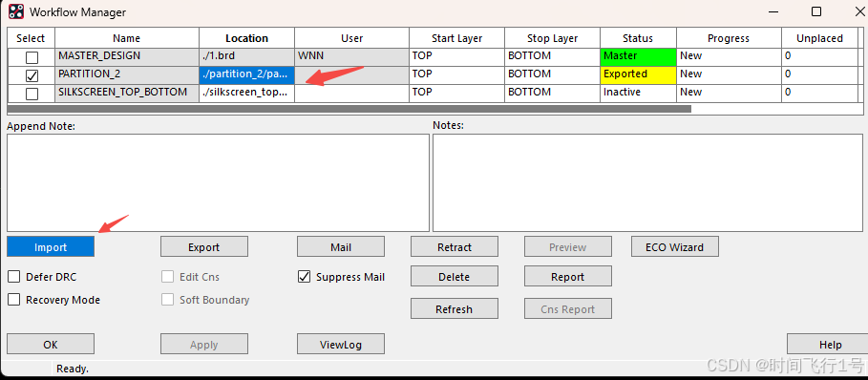
Task: Tick the SILKSCREEN_TOP_BOTTOM select checkbox
Action: [x=32, y=94]
